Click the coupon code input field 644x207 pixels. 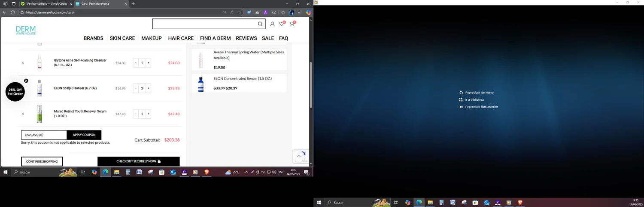44,135
